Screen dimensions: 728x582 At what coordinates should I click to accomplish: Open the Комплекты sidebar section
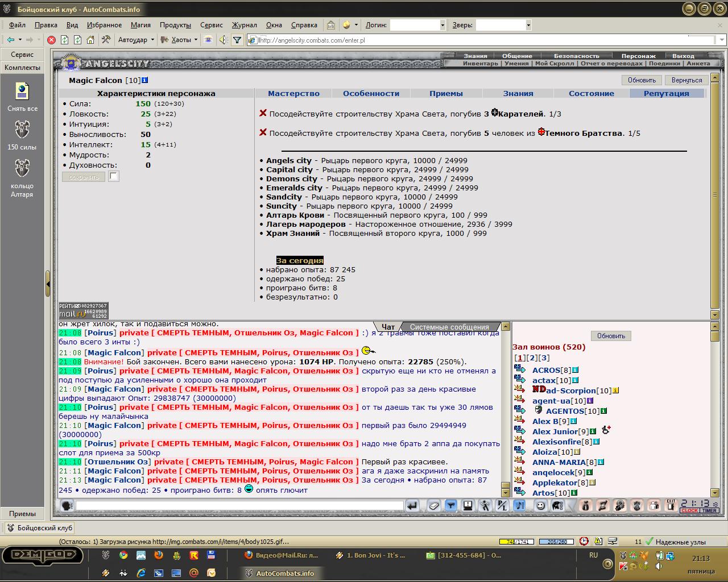point(22,68)
